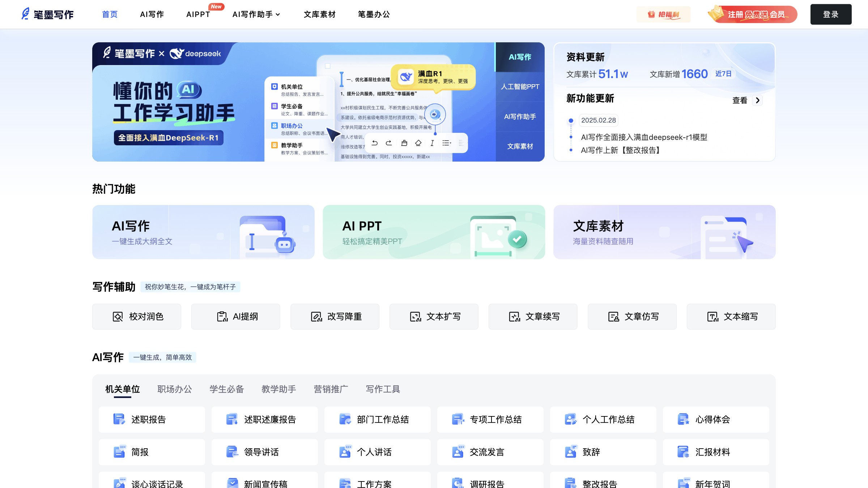Click the 笔墨写作 logo icon
868x488 pixels.
[25, 14]
